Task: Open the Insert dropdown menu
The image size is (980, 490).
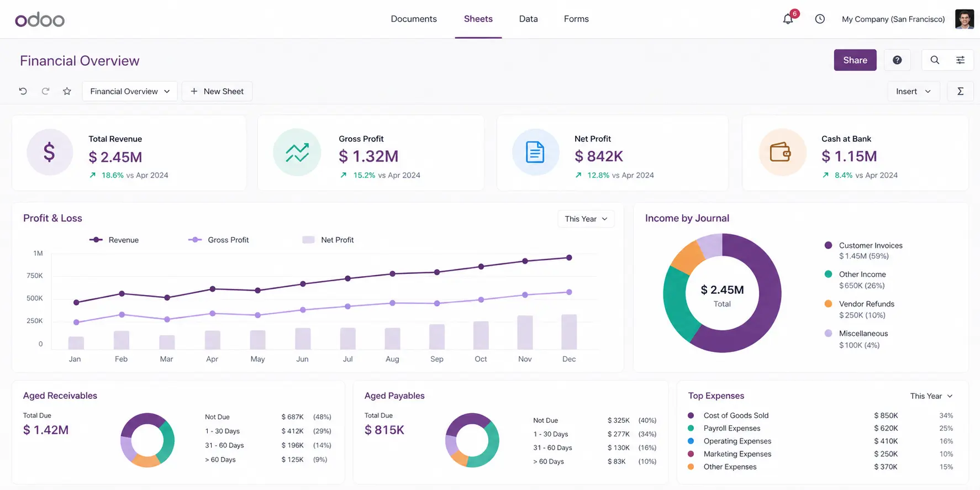Action: (913, 91)
